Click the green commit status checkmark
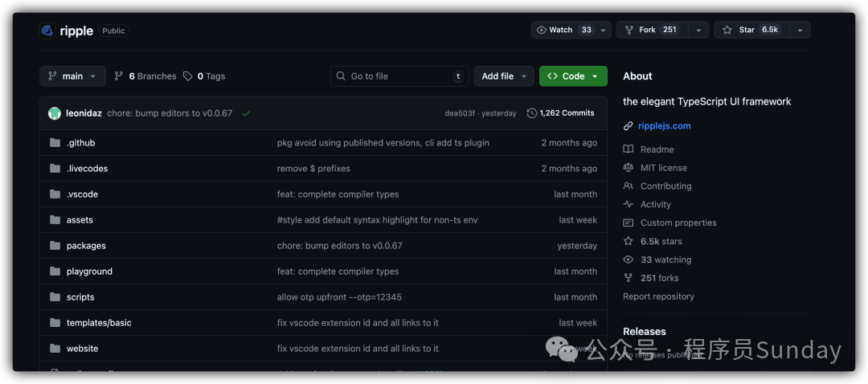Screen dimensions: 868x384 [x=246, y=113]
